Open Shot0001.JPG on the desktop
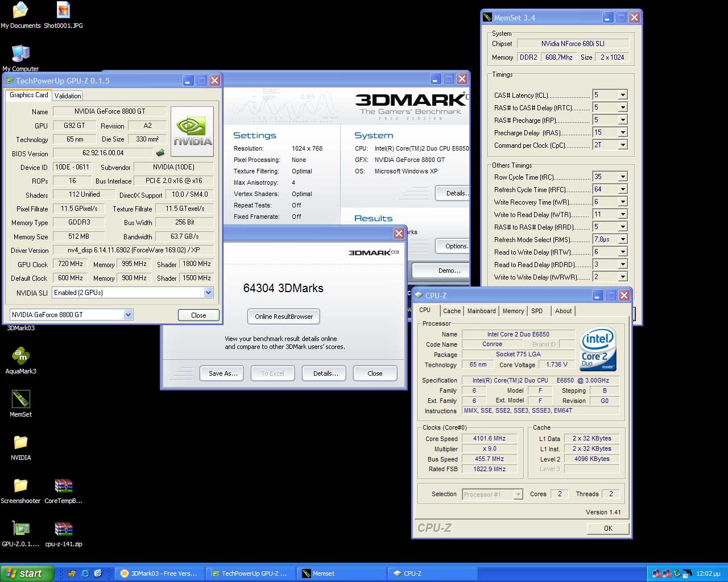 tap(63, 15)
